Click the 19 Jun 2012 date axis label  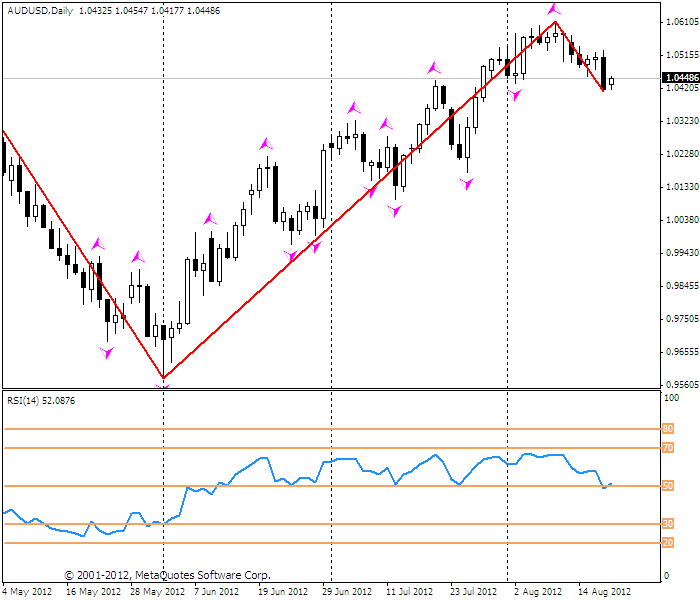pyautogui.click(x=283, y=592)
